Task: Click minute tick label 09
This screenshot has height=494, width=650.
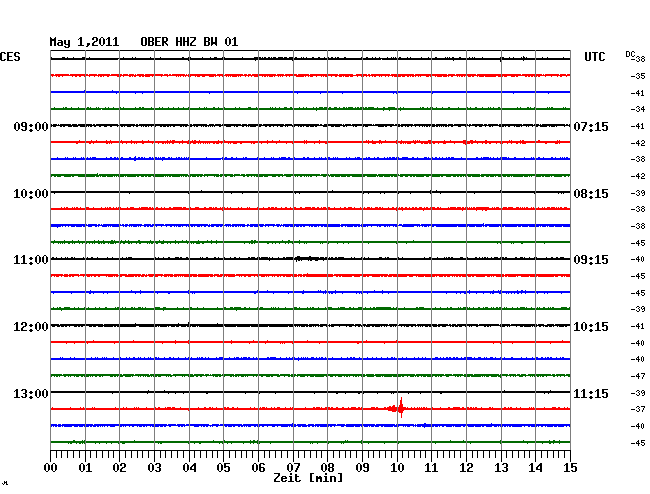Action: coord(362,468)
